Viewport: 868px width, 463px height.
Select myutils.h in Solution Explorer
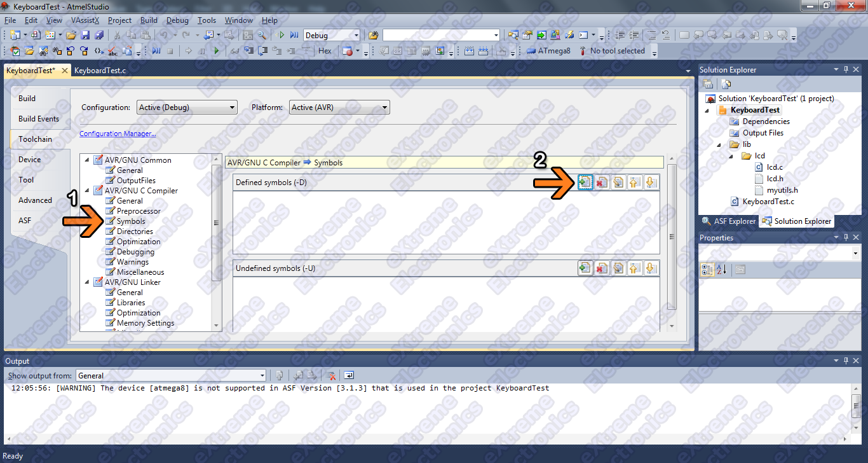click(782, 190)
